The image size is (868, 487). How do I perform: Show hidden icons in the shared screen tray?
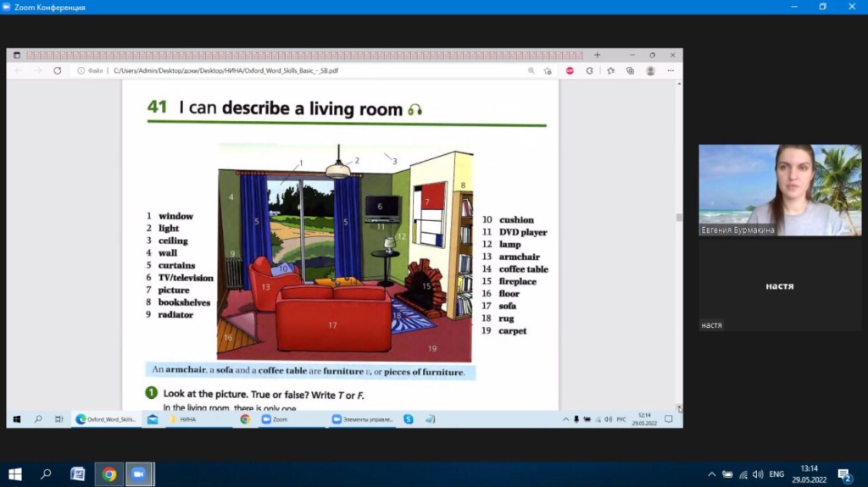click(565, 419)
